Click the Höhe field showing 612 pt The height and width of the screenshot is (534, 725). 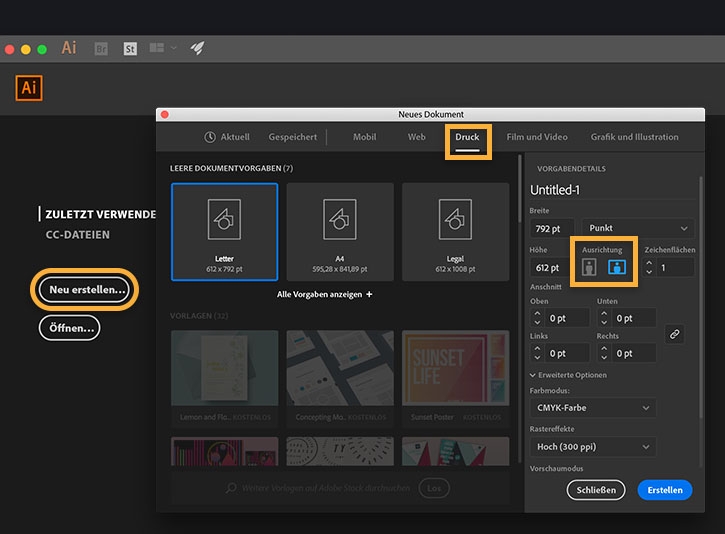point(550,268)
